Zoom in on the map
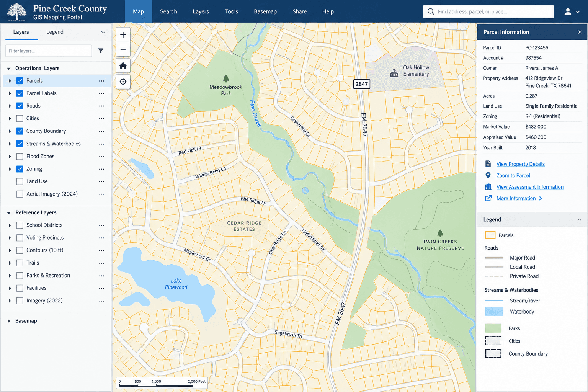Viewport: 588px width, 392px height. click(123, 35)
